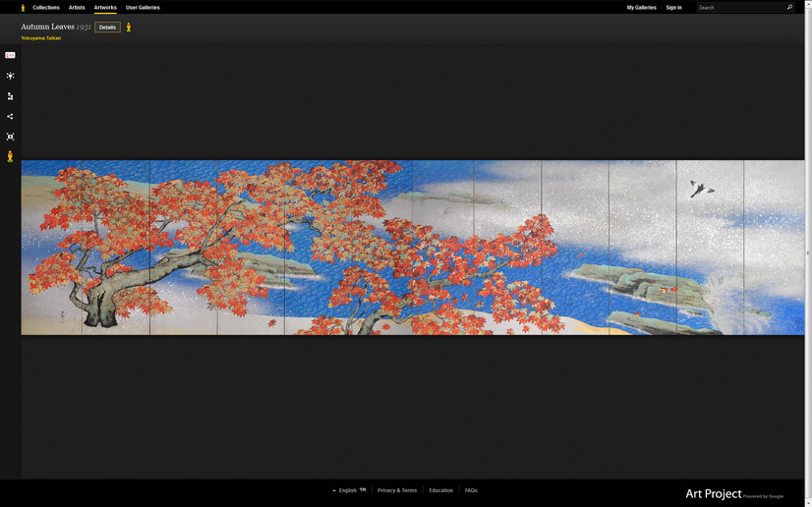Image resolution: width=812 pixels, height=507 pixels.
Task: Click the museum view figurine next to Details
Action: pos(129,28)
